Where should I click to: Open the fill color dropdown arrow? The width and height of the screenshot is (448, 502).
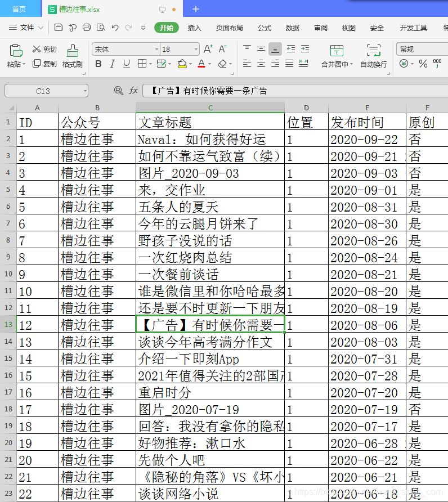click(191, 64)
